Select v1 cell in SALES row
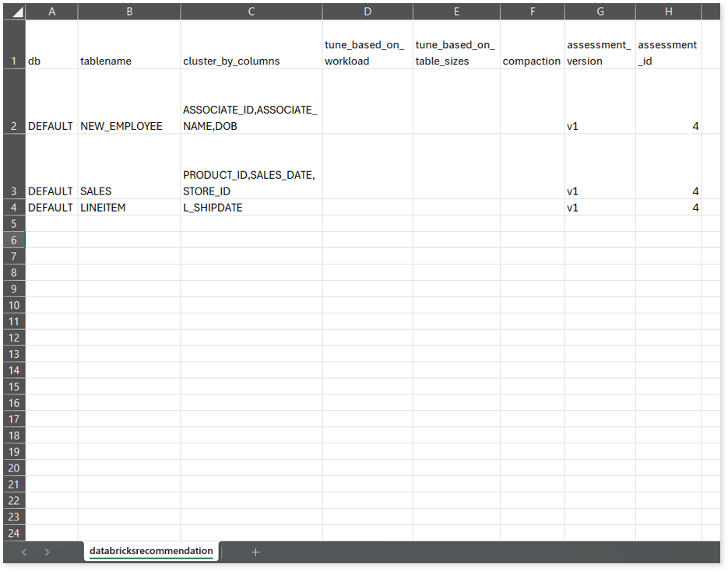 click(x=600, y=167)
